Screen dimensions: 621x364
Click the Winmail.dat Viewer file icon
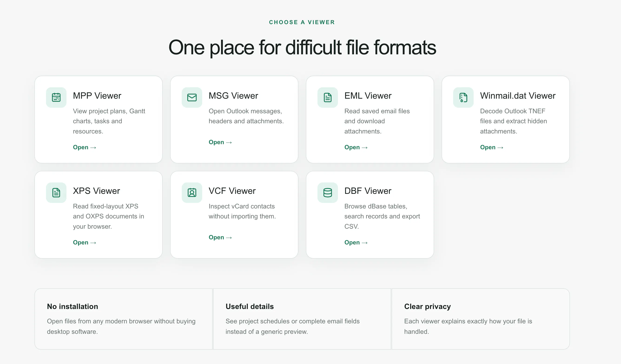[463, 97]
